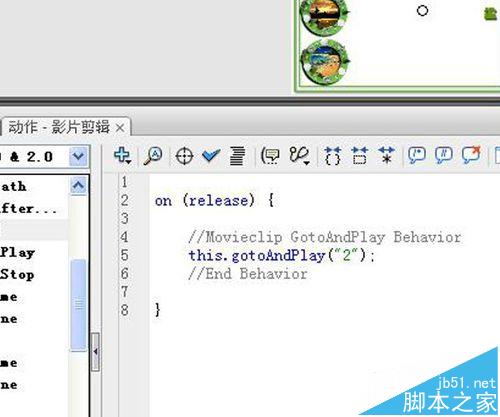Image resolution: width=500 pixels, height=417 pixels.
Task: Click the actions list vertical scrollbar thumb
Action: pyautogui.click(x=79, y=305)
